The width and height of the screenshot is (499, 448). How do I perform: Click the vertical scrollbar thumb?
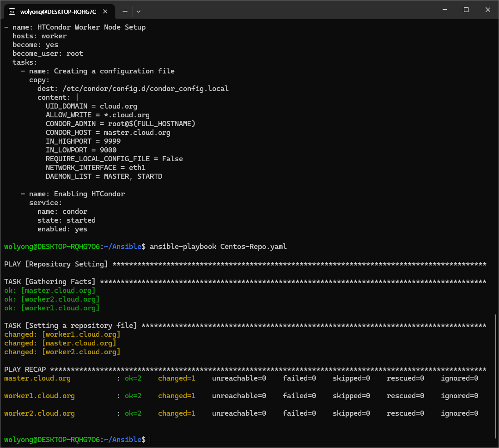click(496, 376)
